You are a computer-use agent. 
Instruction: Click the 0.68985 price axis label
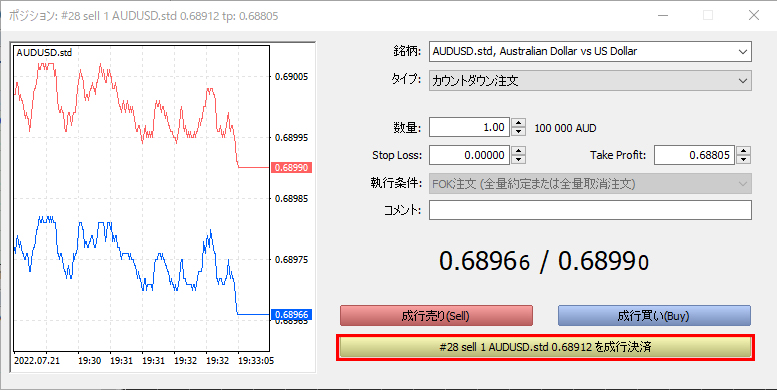291,199
